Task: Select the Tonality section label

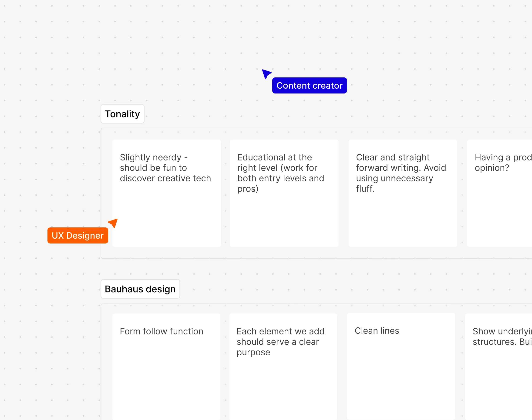Action: (122, 114)
